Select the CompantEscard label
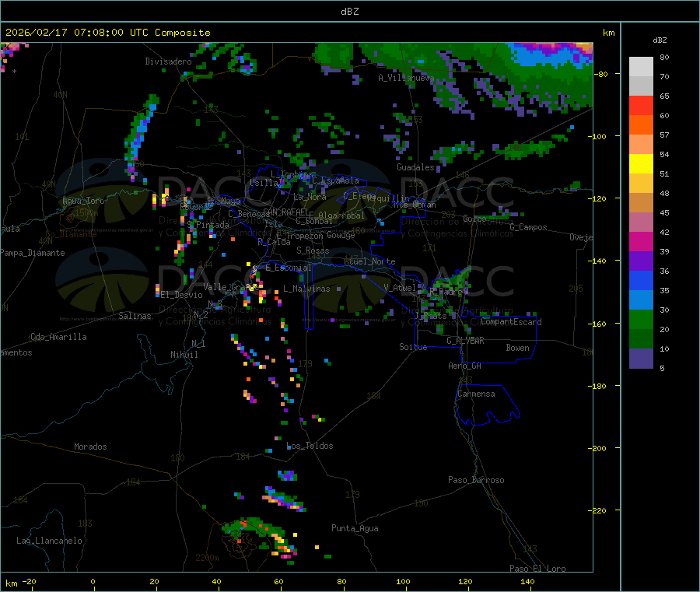Viewport: 700px width, 592px height. coord(511,322)
